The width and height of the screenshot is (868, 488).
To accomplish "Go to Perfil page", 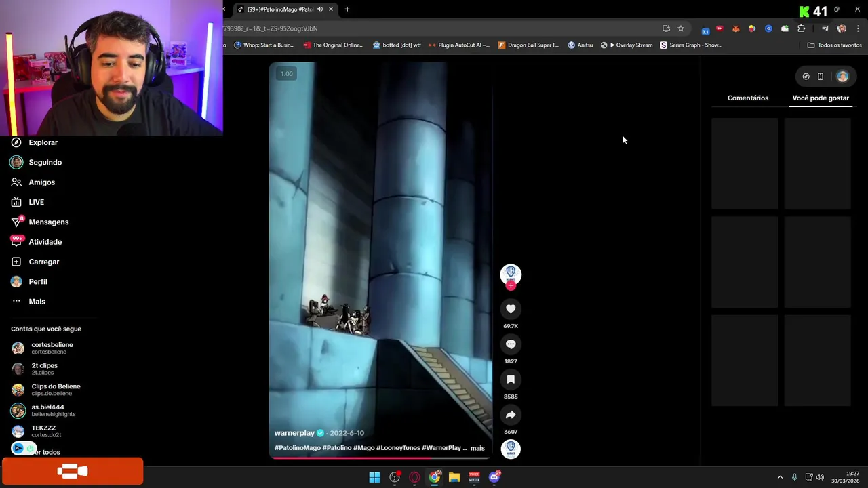I will [28, 281].
